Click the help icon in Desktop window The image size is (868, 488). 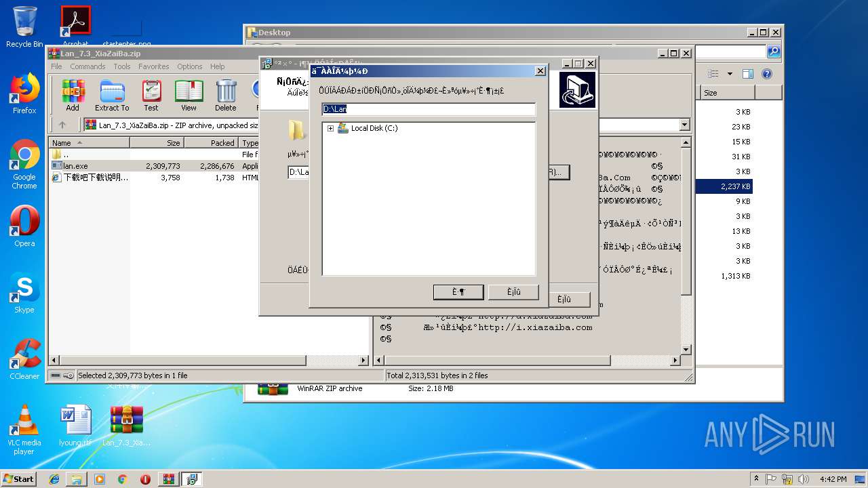tap(767, 74)
